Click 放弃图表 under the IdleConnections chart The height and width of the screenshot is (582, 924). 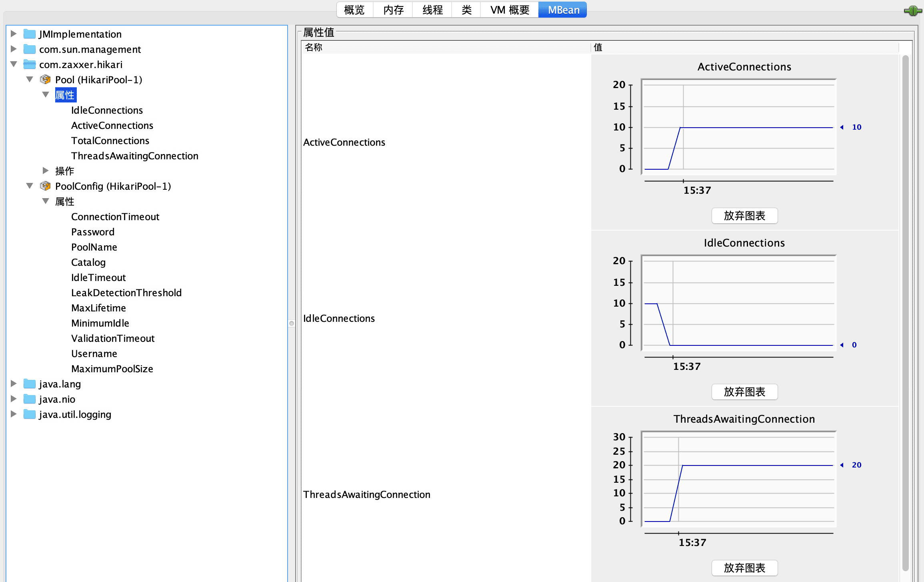point(744,392)
